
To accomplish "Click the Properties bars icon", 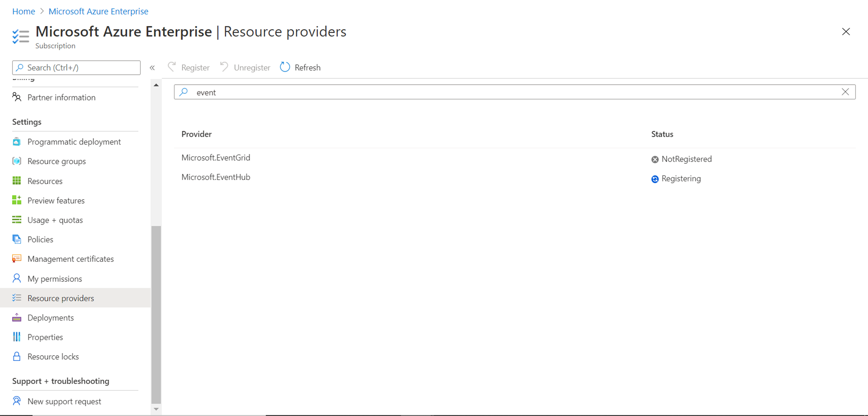I will pyautogui.click(x=16, y=337).
